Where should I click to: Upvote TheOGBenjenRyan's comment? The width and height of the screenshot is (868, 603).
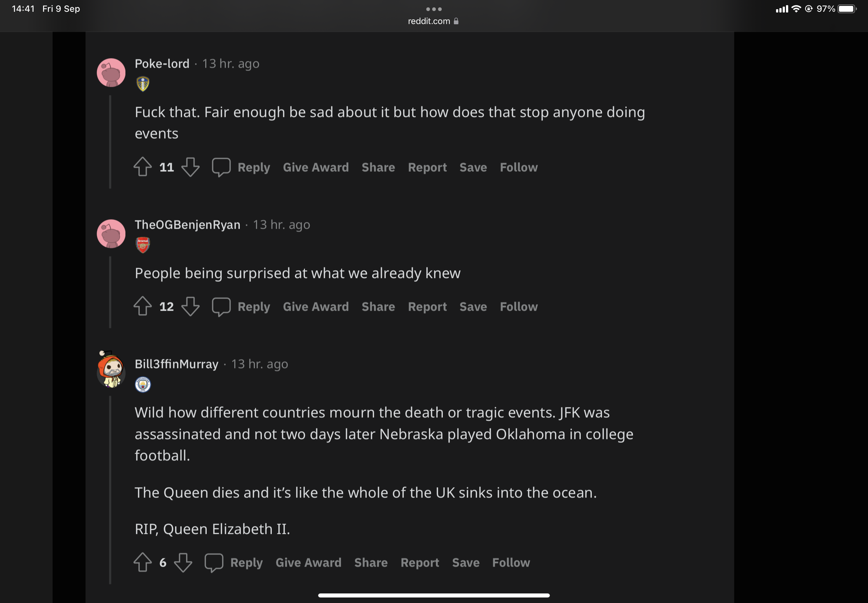[142, 306]
